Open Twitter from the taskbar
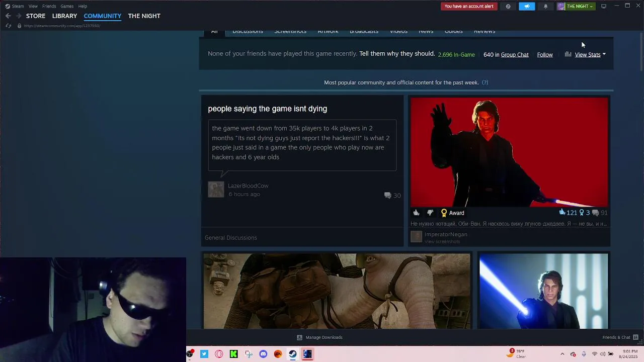Screen dimensions: 644x362 [204, 354]
